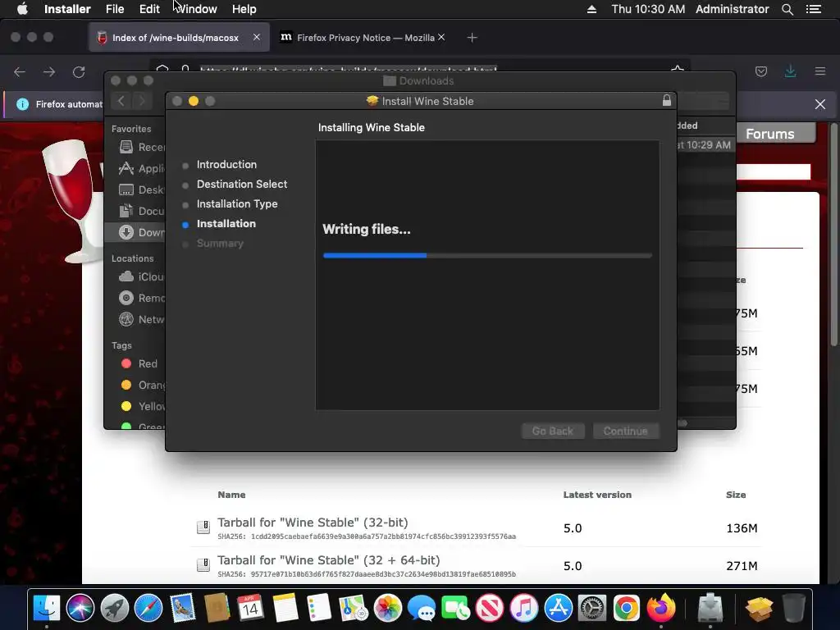Open the Apple menu
The width and height of the screenshot is (840, 630).
(22, 9)
